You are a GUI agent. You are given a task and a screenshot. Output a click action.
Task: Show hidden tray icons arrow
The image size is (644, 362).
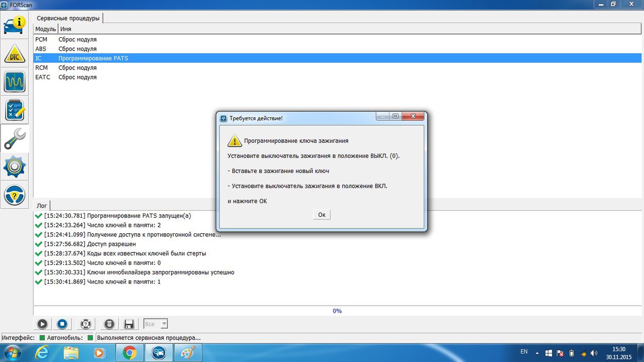pos(538,353)
